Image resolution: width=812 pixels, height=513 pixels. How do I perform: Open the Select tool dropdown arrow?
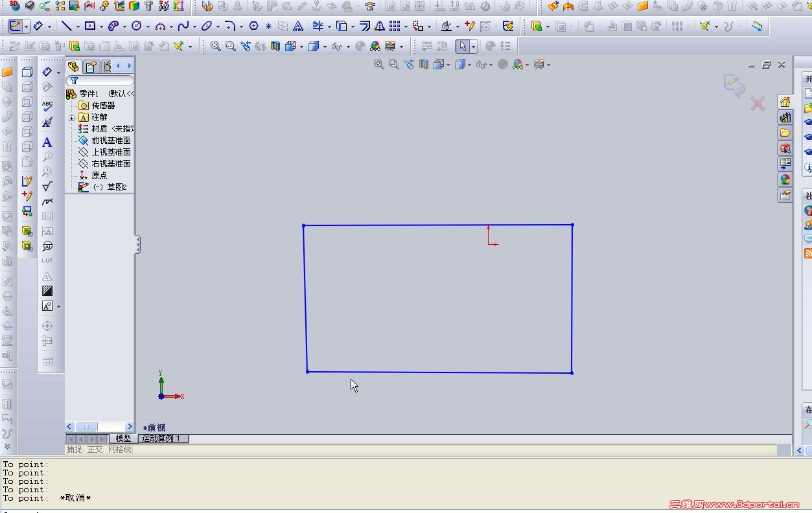click(x=474, y=47)
